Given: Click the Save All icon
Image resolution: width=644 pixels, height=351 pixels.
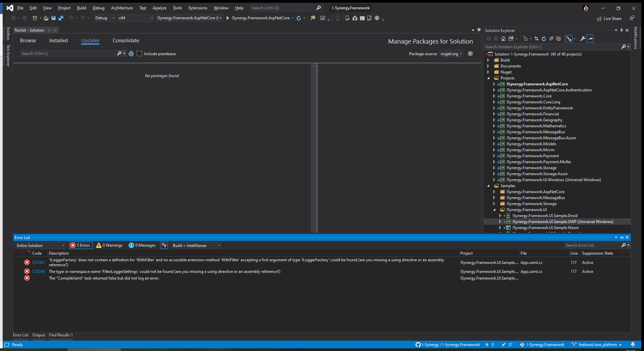Looking at the screenshot, I should 61,18.
